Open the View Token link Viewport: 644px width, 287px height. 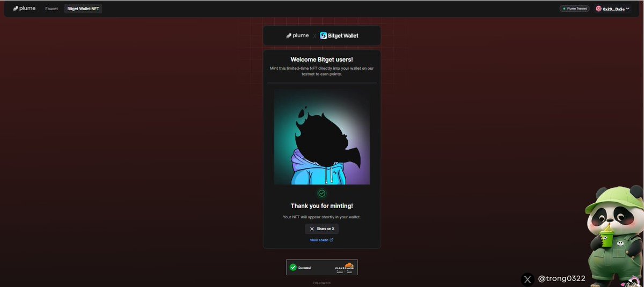[321, 240]
